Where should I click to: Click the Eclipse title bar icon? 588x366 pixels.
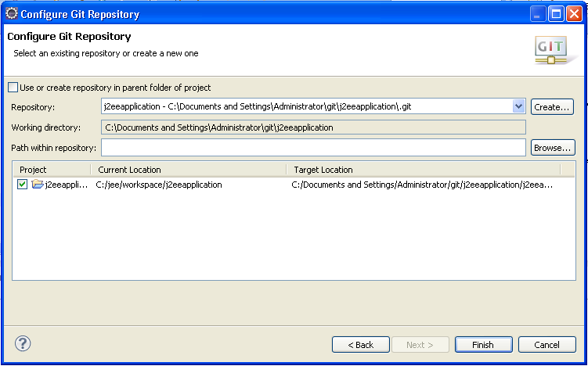(x=11, y=14)
